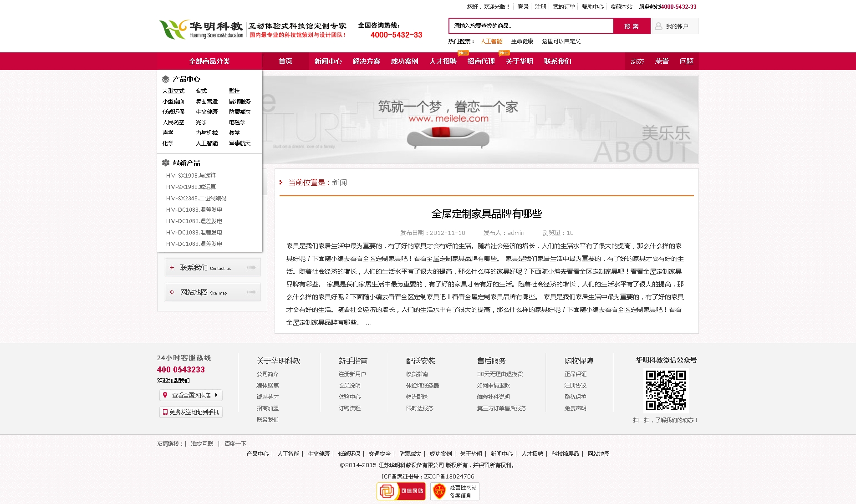Click the meilele furniture banner image
856x504 pixels.
coord(480,119)
